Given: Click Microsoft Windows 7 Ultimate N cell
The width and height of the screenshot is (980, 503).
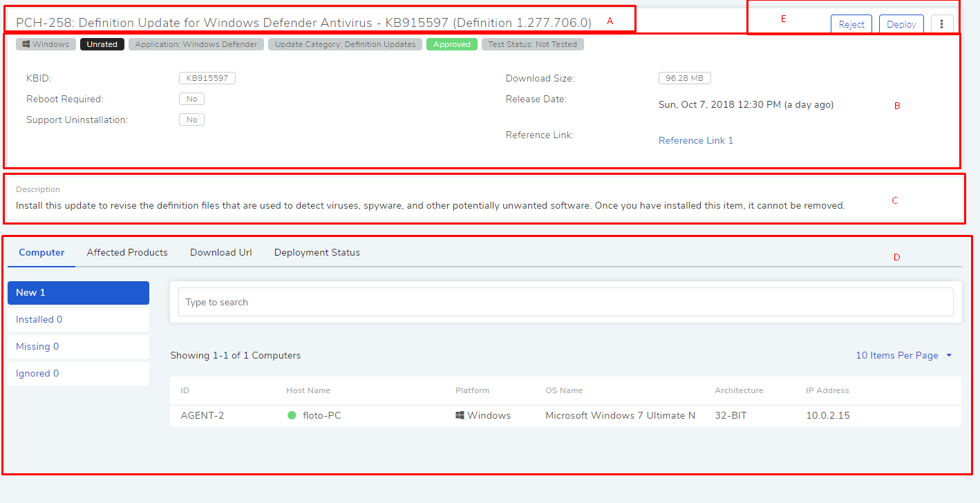Looking at the screenshot, I should click(621, 415).
